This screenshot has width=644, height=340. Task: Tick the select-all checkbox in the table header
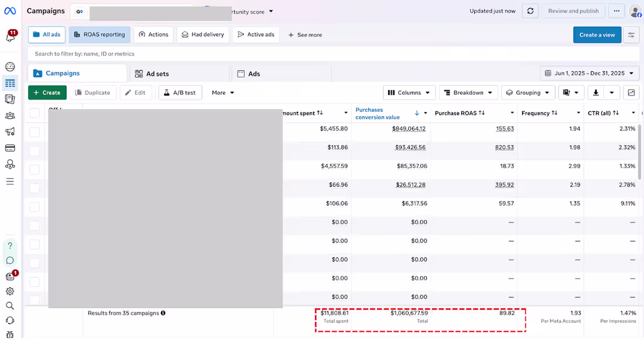(x=35, y=114)
